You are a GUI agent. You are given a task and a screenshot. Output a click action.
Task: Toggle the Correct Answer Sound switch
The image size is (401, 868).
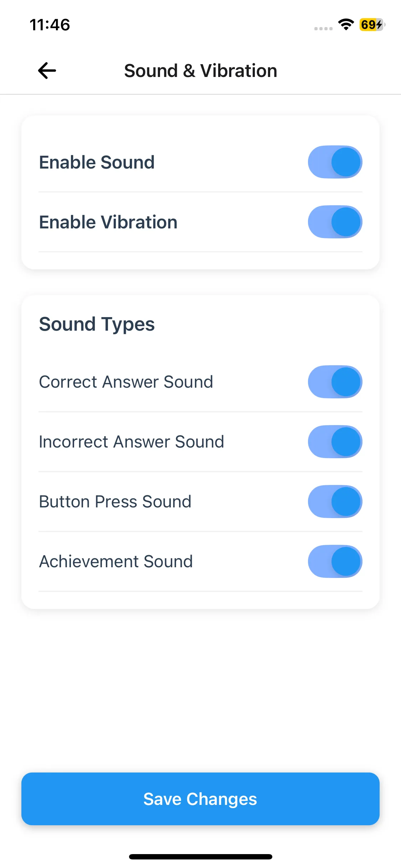[335, 382]
